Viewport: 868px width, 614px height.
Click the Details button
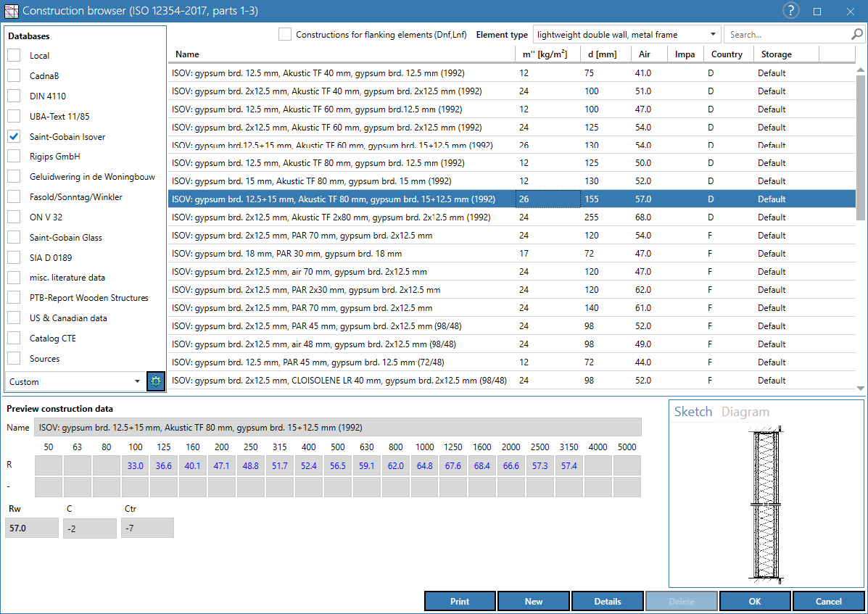coord(607,601)
